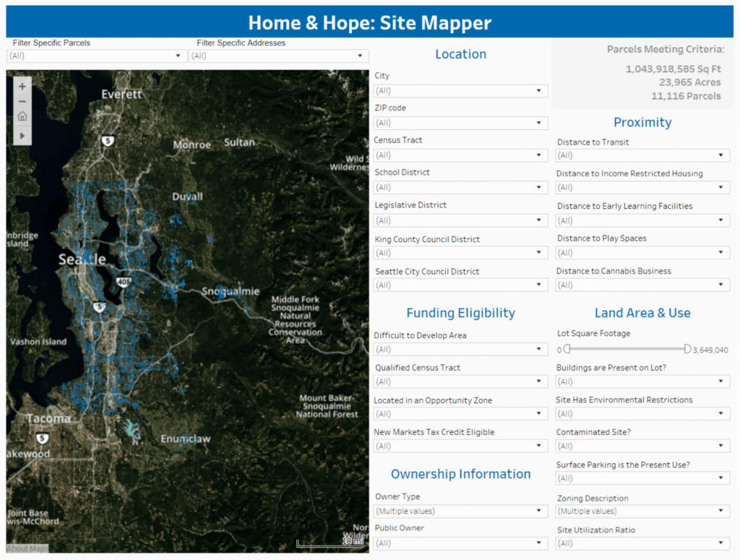Open the Distance to Cannabis Business dropdown
The height and width of the screenshot is (560, 740).
[721, 285]
